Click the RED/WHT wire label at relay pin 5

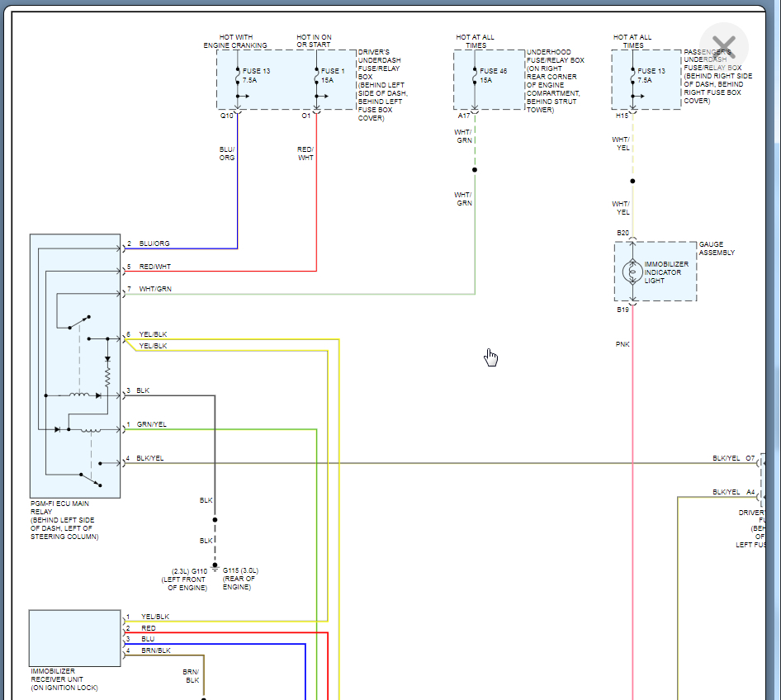(155, 267)
